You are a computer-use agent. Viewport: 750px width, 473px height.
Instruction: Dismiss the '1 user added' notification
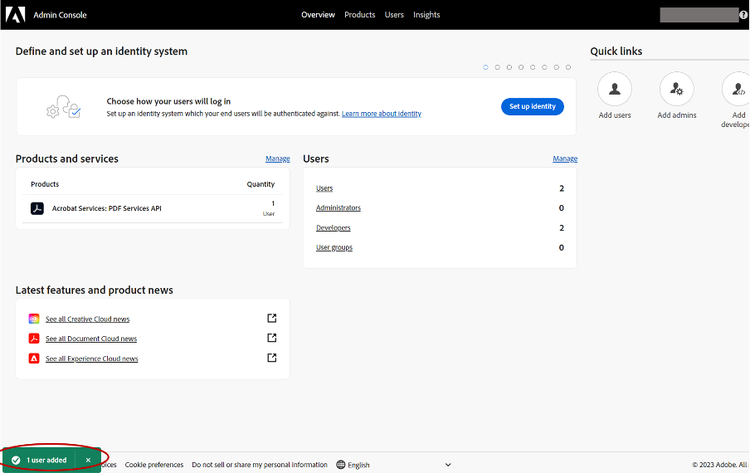coord(88,460)
